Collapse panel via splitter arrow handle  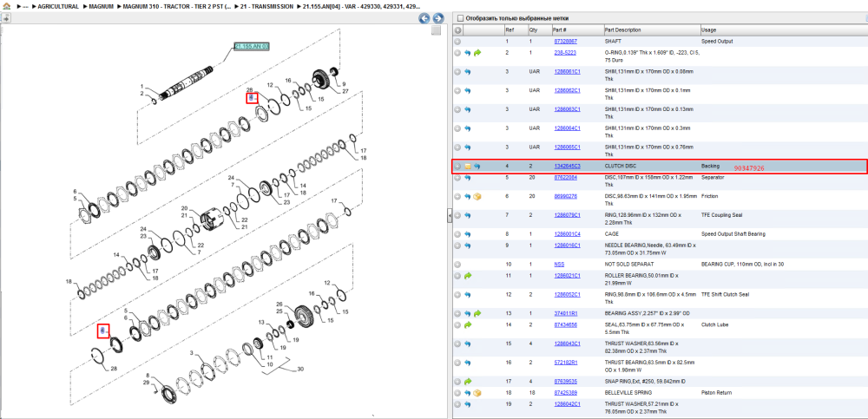point(450,216)
